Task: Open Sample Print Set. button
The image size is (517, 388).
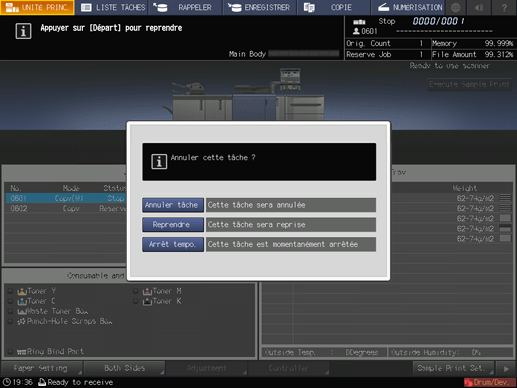Action: pos(453,368)
